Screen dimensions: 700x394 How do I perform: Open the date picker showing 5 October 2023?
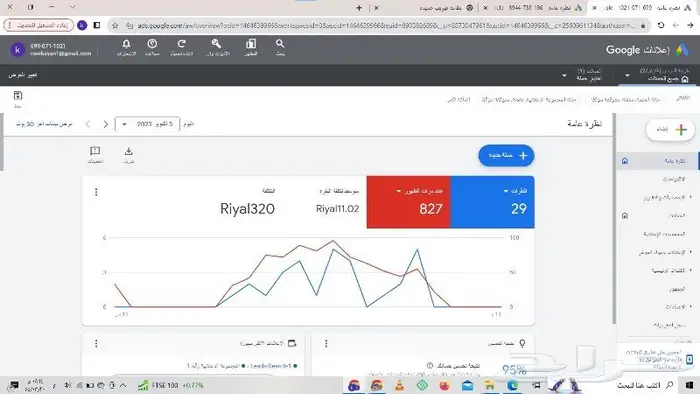click(147, 124)
